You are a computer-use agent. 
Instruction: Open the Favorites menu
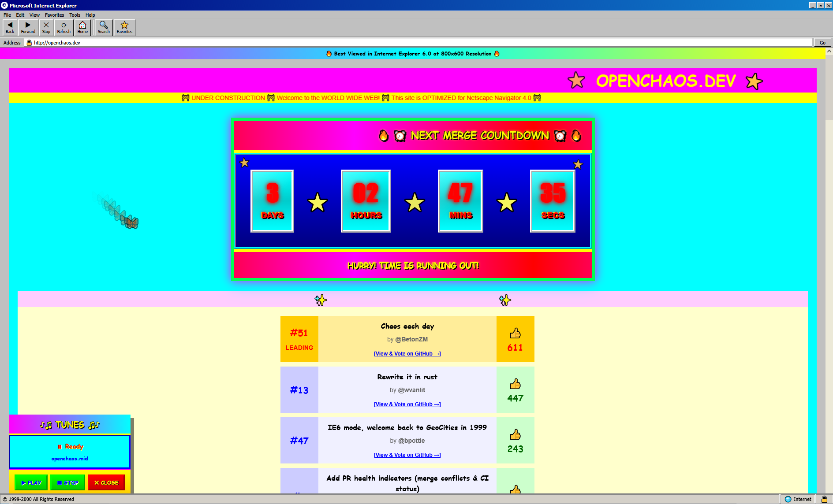54,15
